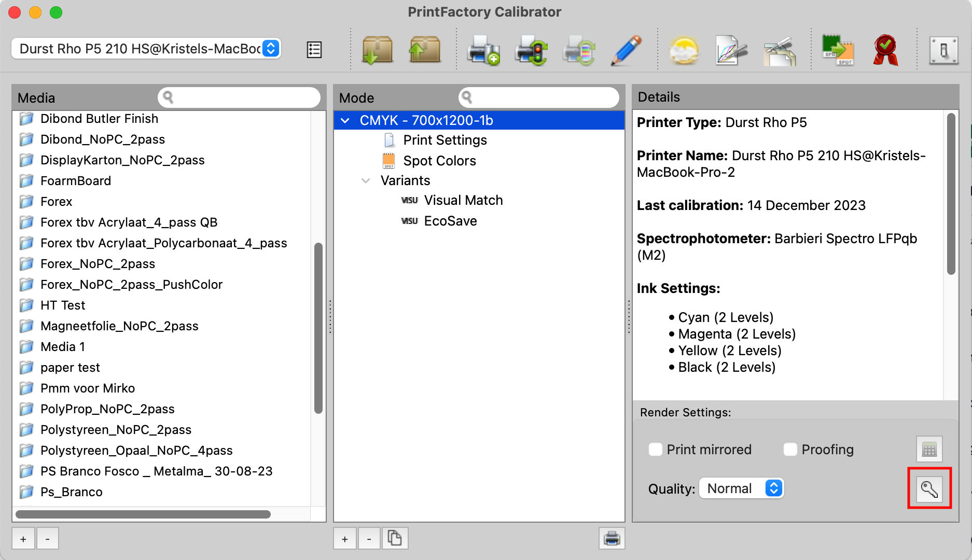Click the printer icon below Mode panel
The height and width of the screenshot is (560, 972).
[612, 538]
